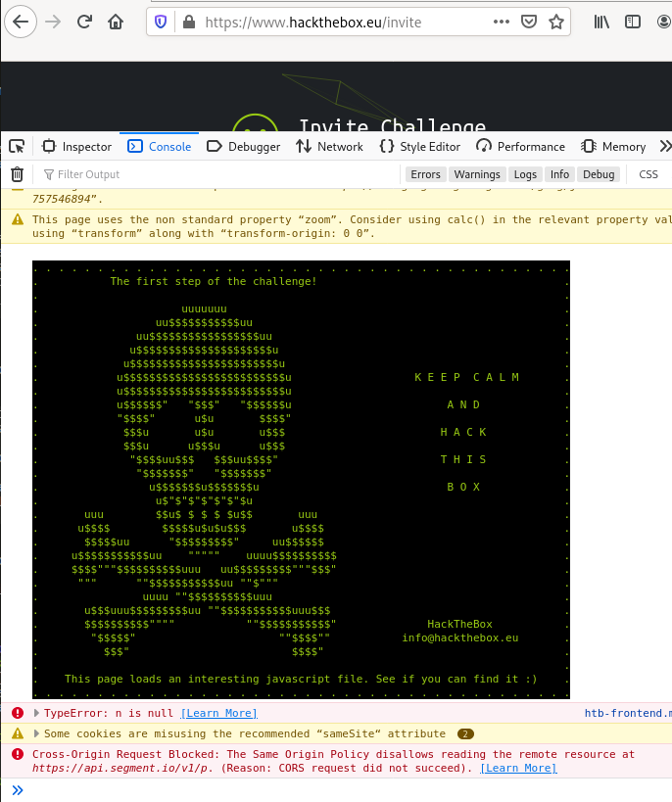672x802 pixels.
Task: Go to the browser Home page
Action: pyautogui.click(x=116, y=22)
